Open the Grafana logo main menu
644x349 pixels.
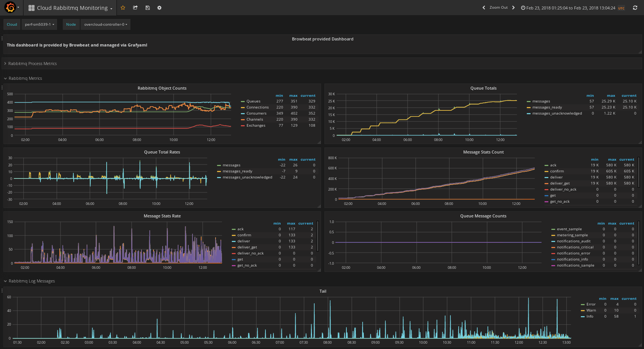[11, 8]
